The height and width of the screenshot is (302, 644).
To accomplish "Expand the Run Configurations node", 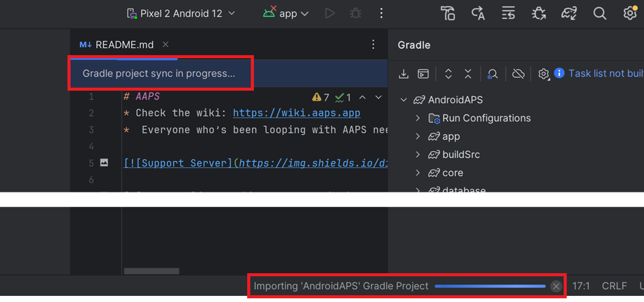I will [x=418, y=118].
